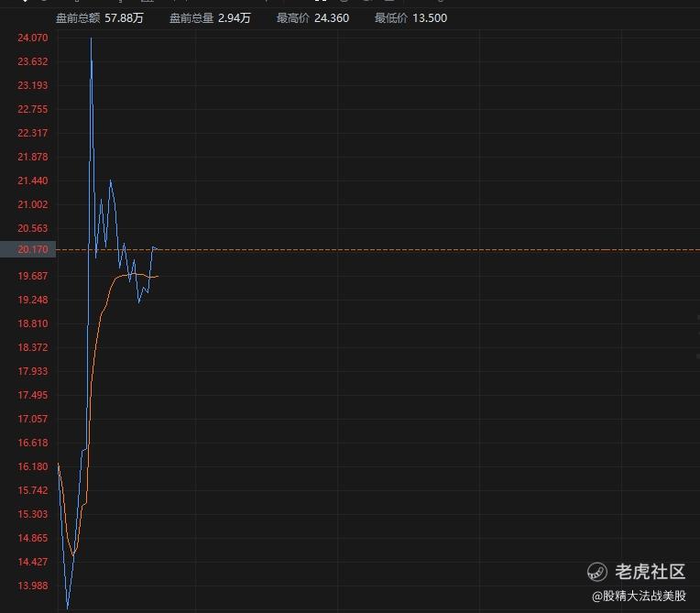Click the 24.070 price axis label
700x613 pixels.
click(33, 38)
